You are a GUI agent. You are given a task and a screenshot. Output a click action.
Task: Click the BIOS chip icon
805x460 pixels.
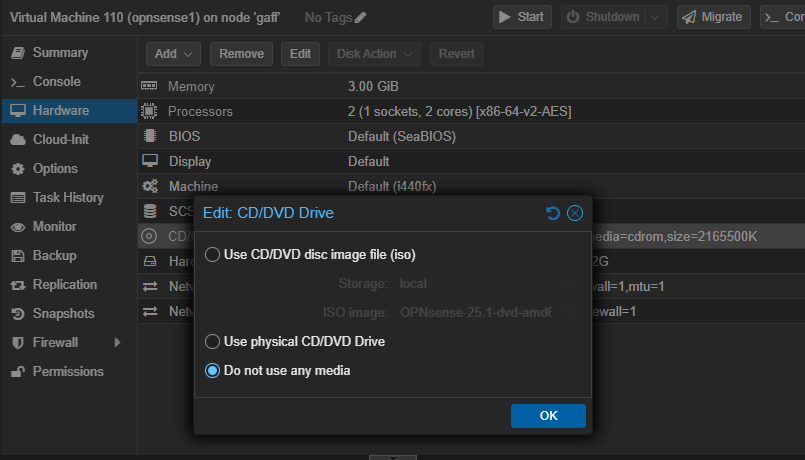[x=150, y=136]
